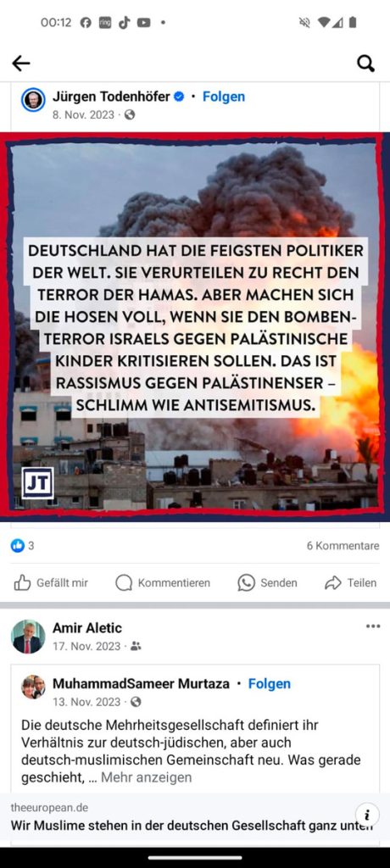Open Jürgen Todenhöfer's profile picture
The width and height of the screenshot is (390, 868).
click(x=33, y=100)
